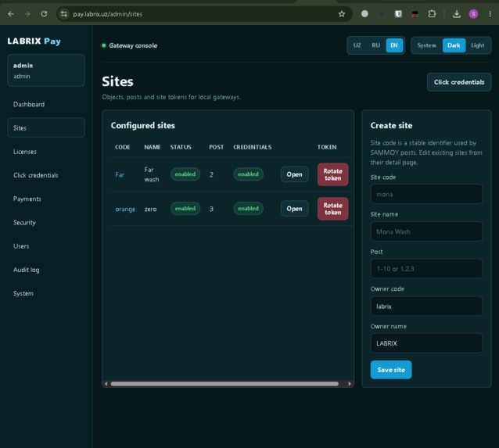Viewport: 499px width, 448px height.
Task: Switch language to RU
Action: pos(376,45)
